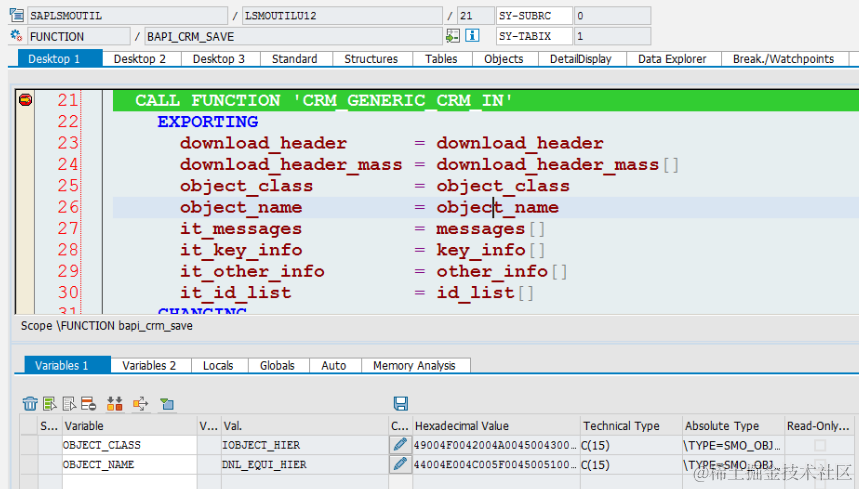Image resolution: width=859 pixels, height=489 pixels.
Task: Click other_info value on line 29
Action: tap(492, 271)
